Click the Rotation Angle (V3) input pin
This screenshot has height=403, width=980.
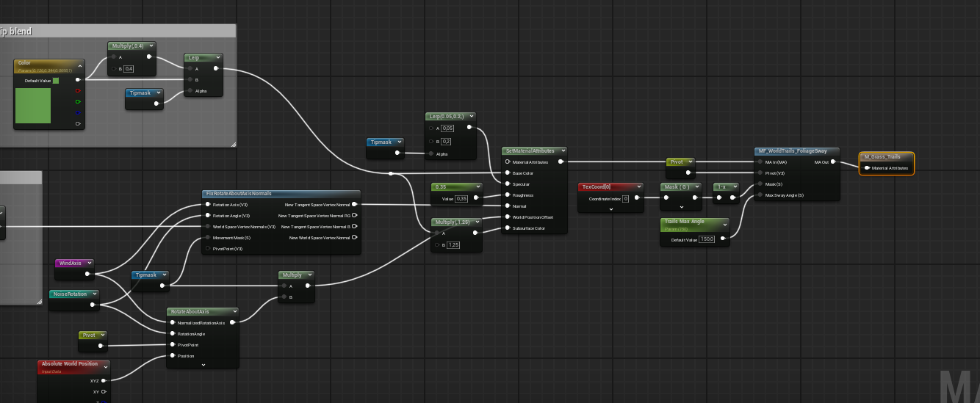point(207,215)
